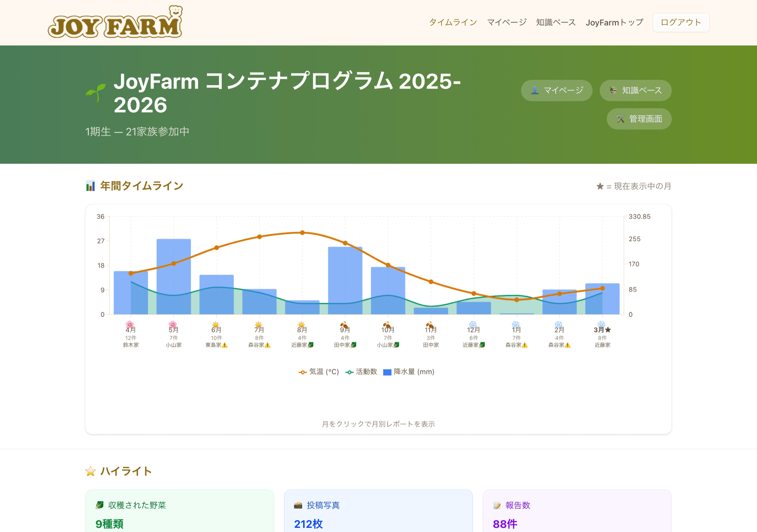Click the JOY FARM logo

115,22
